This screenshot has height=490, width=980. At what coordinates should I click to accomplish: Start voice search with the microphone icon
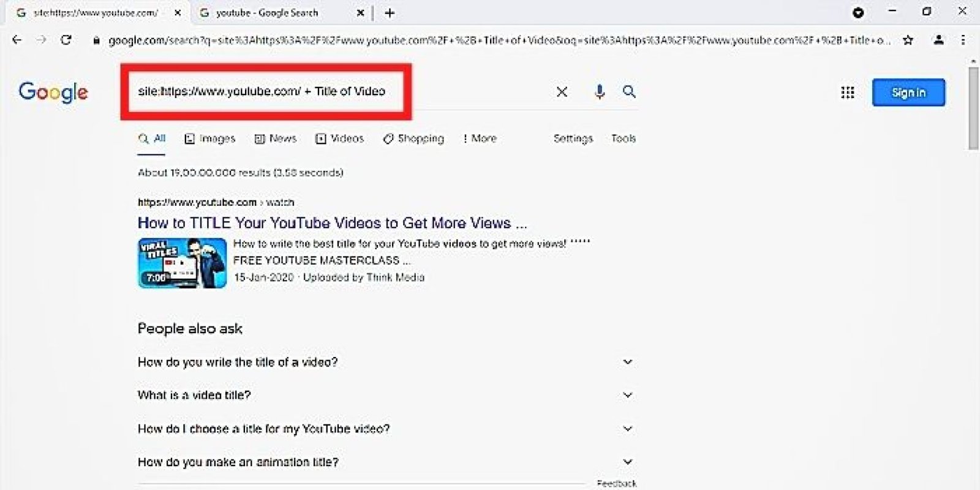[600, 92]
